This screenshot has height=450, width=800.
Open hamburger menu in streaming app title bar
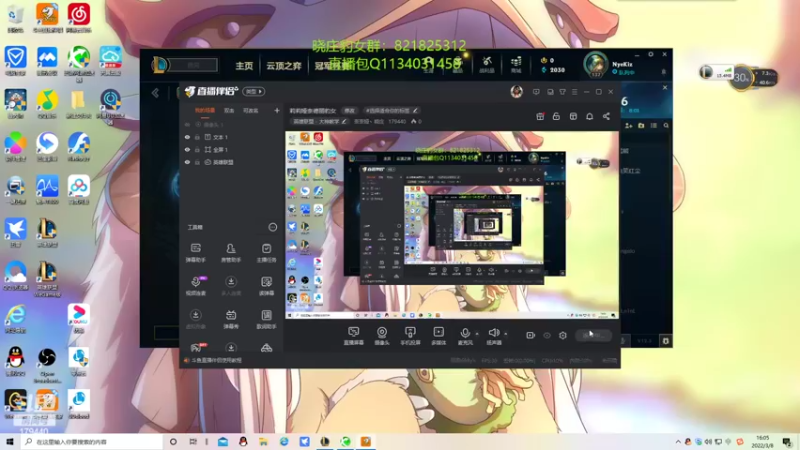pyautogui.click(x=574, y=92)
